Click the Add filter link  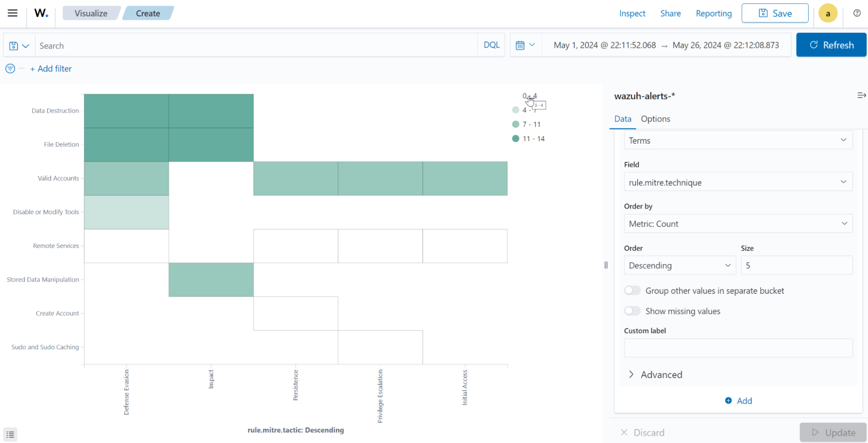coord(51,69)
